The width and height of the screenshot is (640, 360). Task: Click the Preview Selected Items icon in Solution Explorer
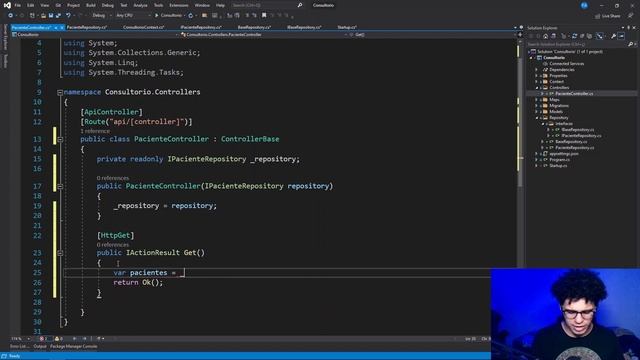(621, 36)
